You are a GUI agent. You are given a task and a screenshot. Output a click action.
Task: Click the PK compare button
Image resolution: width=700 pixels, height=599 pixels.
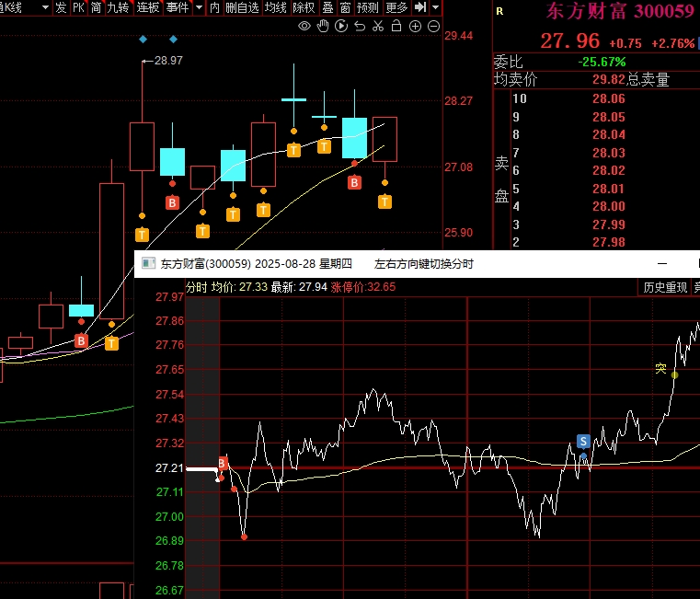pyautogui.click(x=78, y=7)
